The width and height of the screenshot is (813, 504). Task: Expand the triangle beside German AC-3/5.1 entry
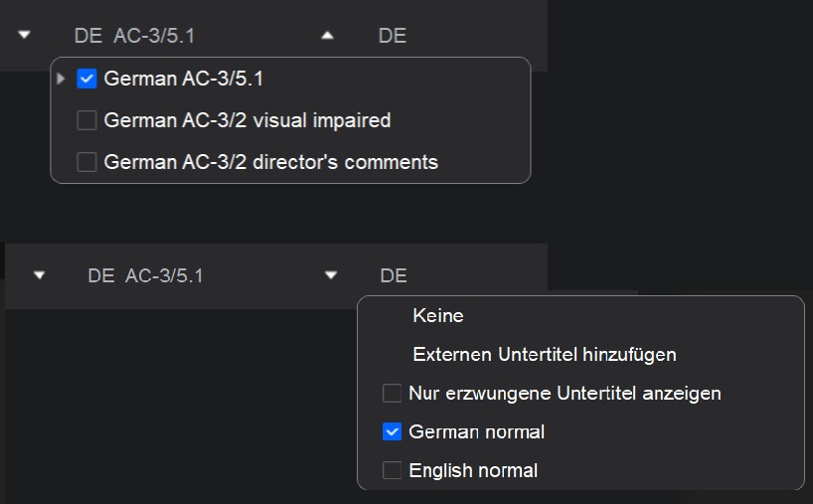[x=62, y=78]
